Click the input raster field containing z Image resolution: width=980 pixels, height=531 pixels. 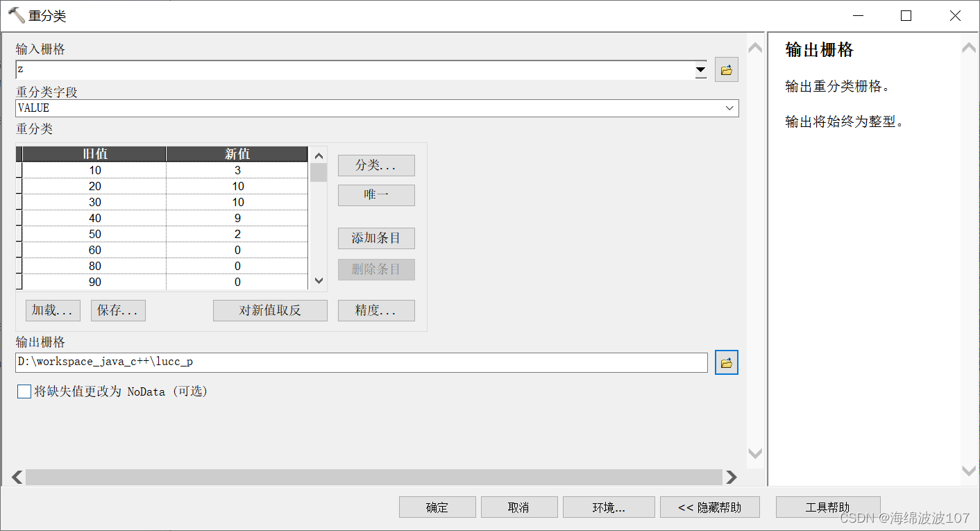(355, 70)
